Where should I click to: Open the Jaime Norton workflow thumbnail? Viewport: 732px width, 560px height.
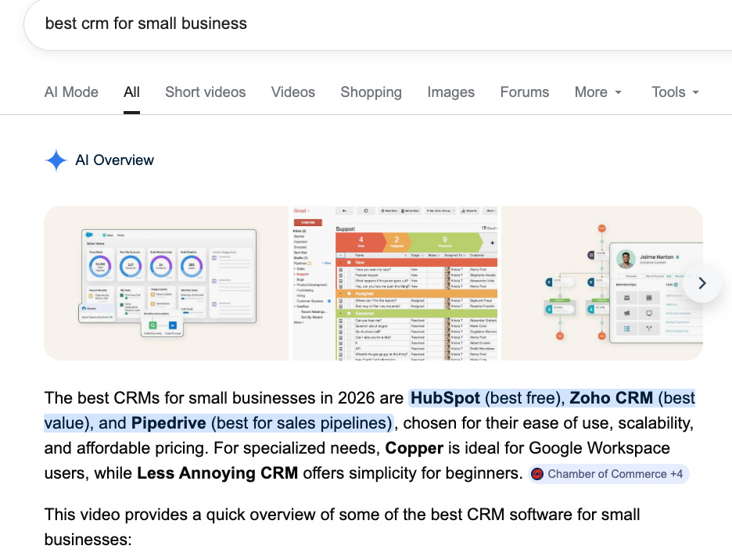click(x=602, y=283)
